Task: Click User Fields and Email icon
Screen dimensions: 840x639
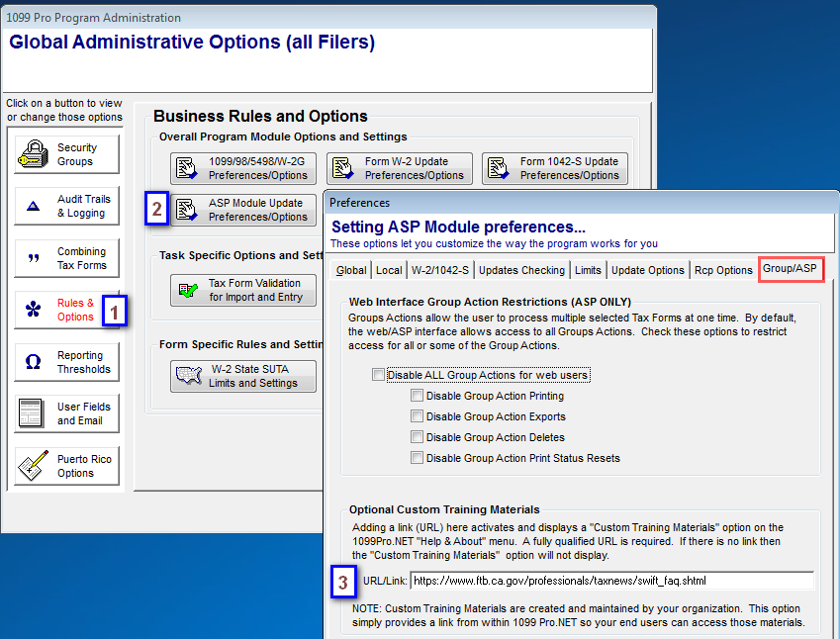Action: 34,413
